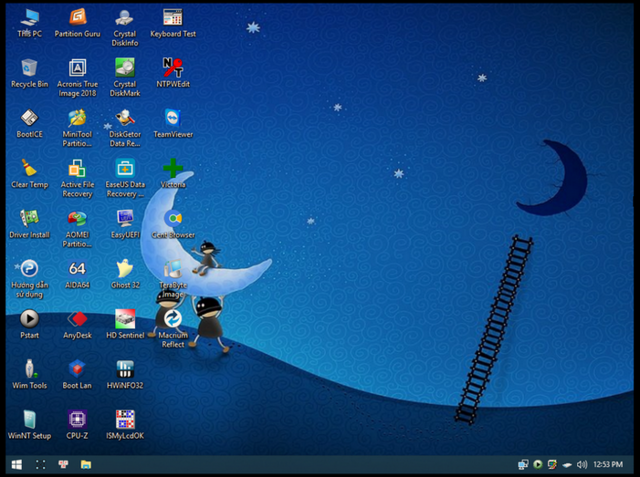Open Wim Tools shortcut
The width and height of the screenshot is (640, 477).
[29, 375]
